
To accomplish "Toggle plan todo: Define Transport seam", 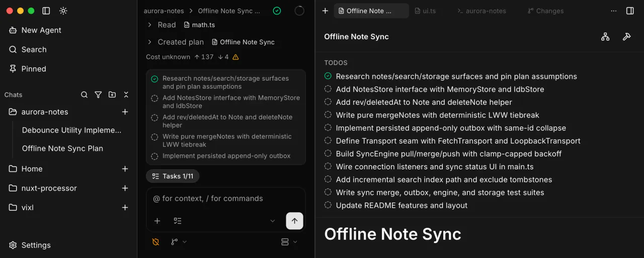I will pyautogui.click(x=328, y=141).
